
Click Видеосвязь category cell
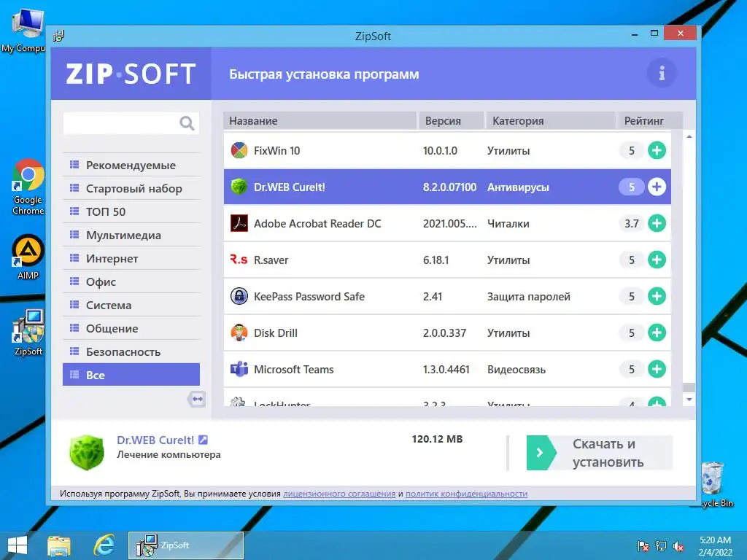pos(516,369)
